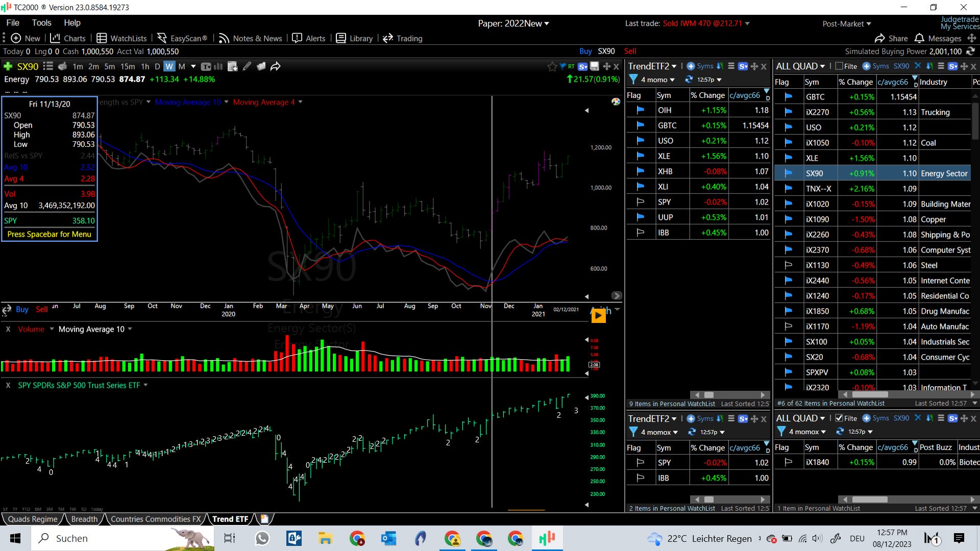Click the green plus add-symbol icon
Image resolution: width=980 pixels, height=551 pixels.
click(8, 66)
